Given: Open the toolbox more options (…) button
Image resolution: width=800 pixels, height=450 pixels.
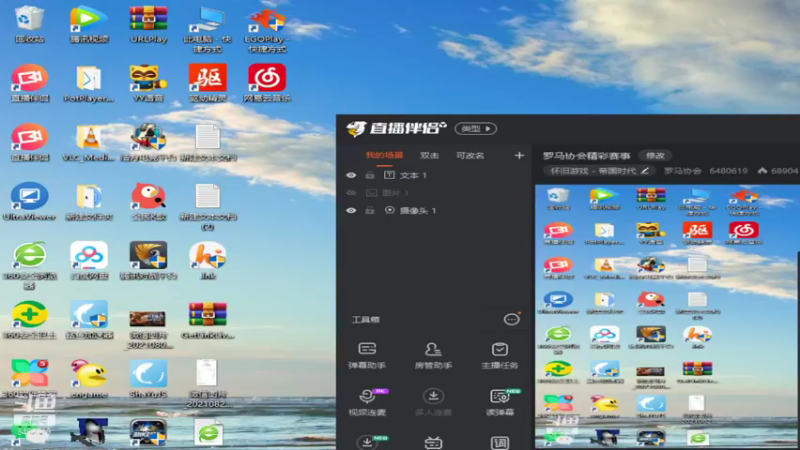Looking at the screenshot, I should (511, 319).
